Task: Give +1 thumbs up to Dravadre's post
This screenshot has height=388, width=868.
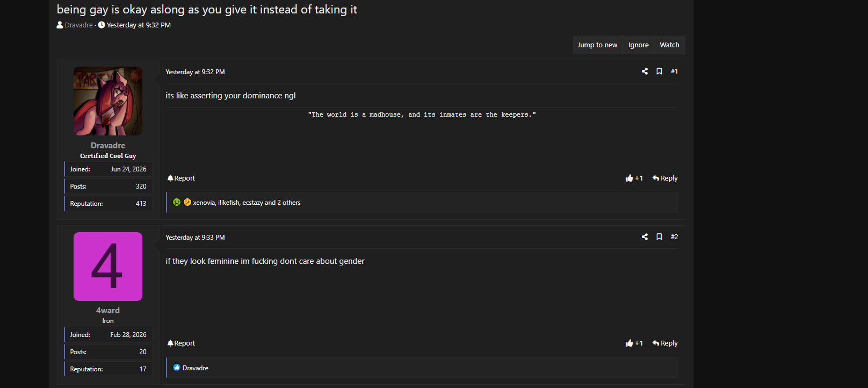Action: point(634,178)
